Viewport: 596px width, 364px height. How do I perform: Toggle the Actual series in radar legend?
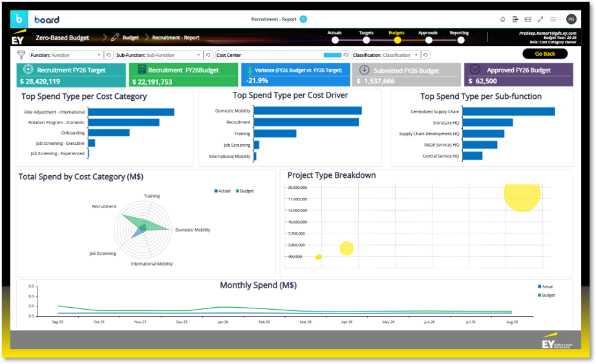pos(222,191)
